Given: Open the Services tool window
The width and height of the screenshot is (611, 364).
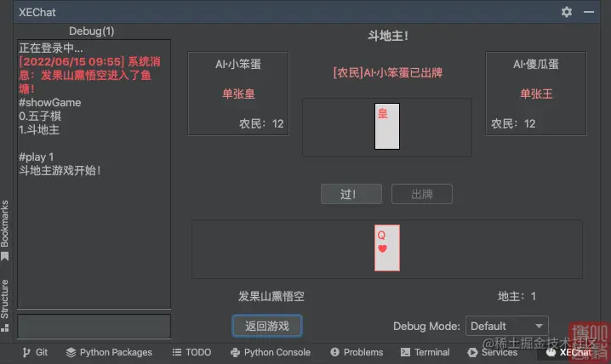Looking at the screenshot, I should point(493,352).
